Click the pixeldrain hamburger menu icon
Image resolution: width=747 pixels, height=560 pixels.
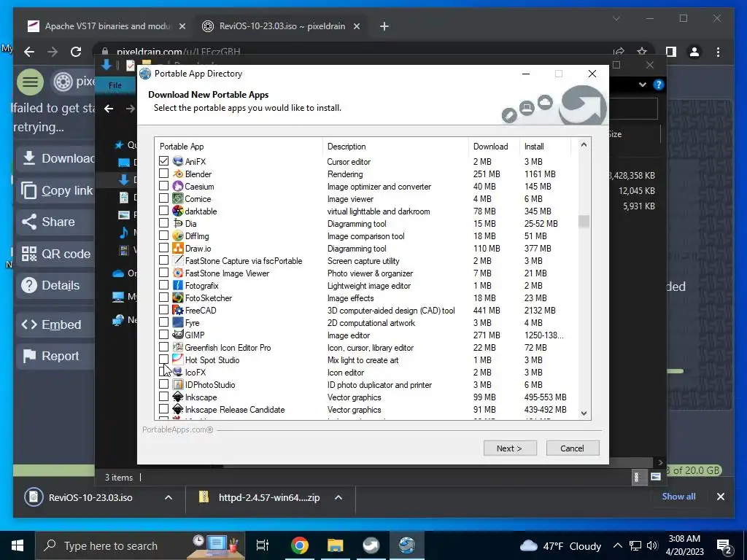pos(30,82)
